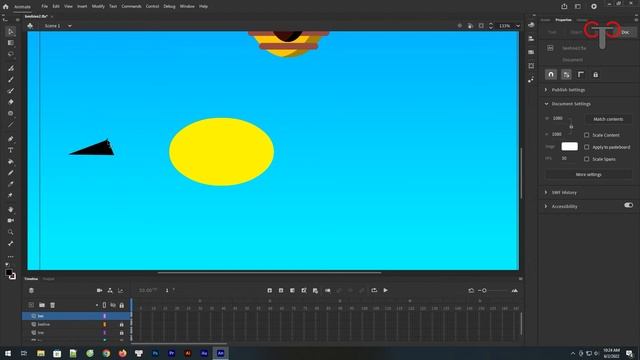Toggle the properties lock icon button

pos(596,75)
